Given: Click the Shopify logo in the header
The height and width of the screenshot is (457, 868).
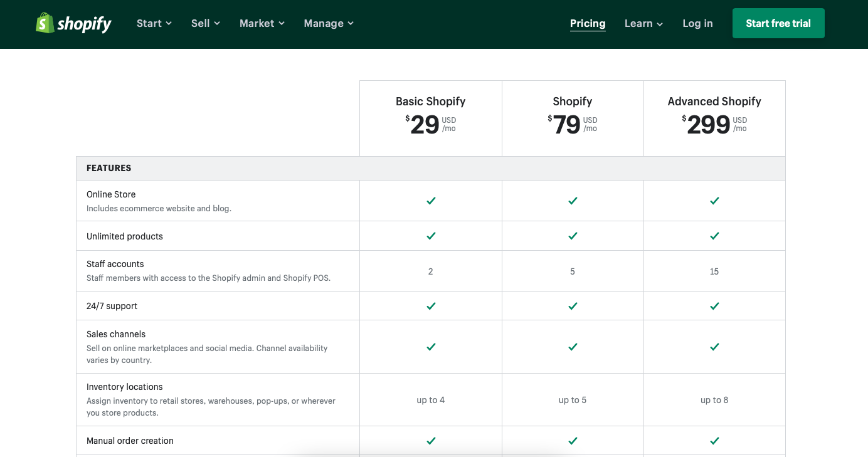Looking at the screenshot, I should tap(73, 23).
